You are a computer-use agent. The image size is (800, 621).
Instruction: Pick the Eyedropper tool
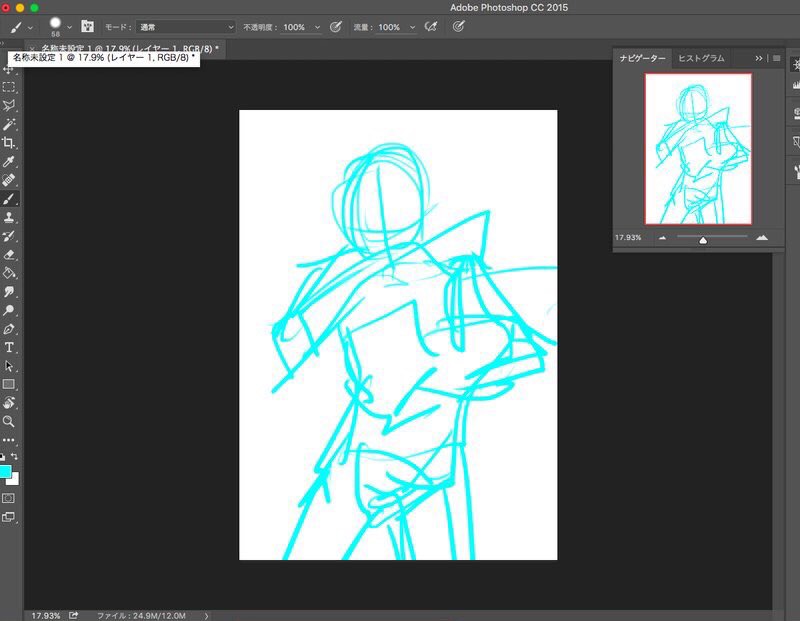pos(9,162)
